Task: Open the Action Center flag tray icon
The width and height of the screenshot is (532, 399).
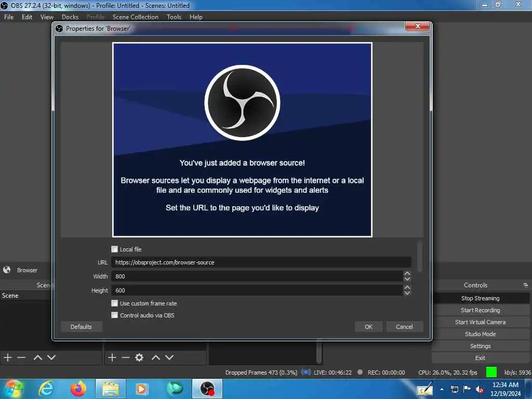Action: click(467, 389)
